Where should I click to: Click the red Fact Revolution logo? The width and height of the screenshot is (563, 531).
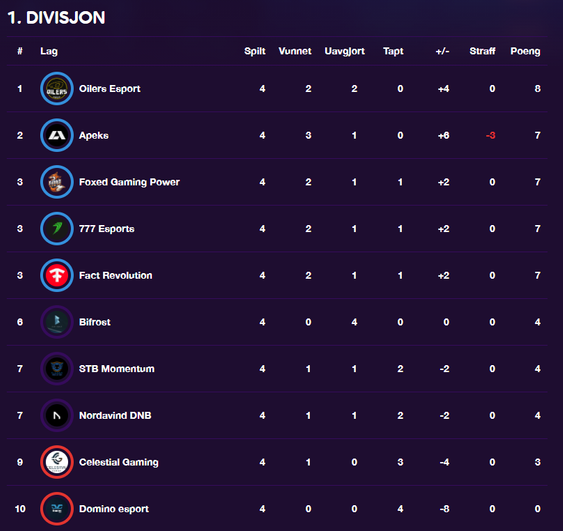point(57,275)
